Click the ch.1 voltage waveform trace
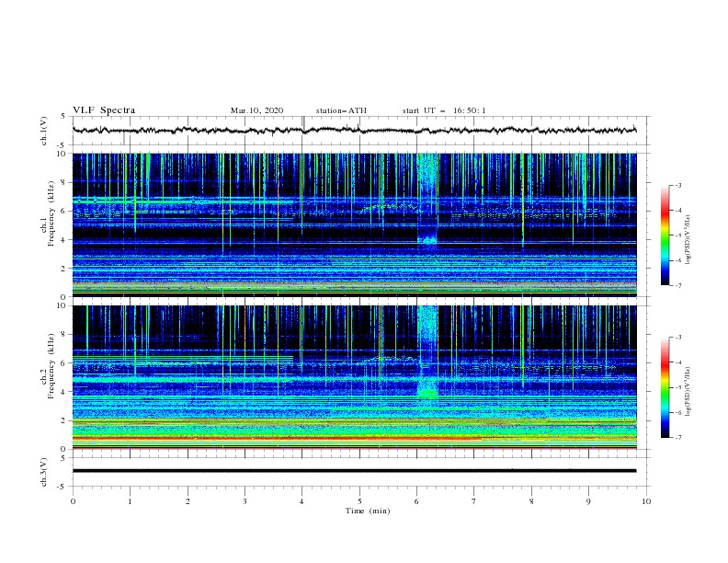 point(354,130)
